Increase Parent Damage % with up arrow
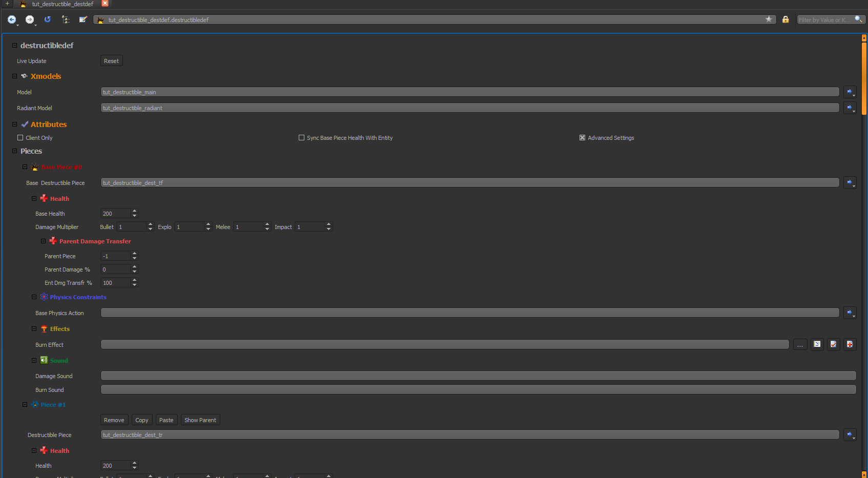This screenshot has width=868, height=478. click(135, 267)
